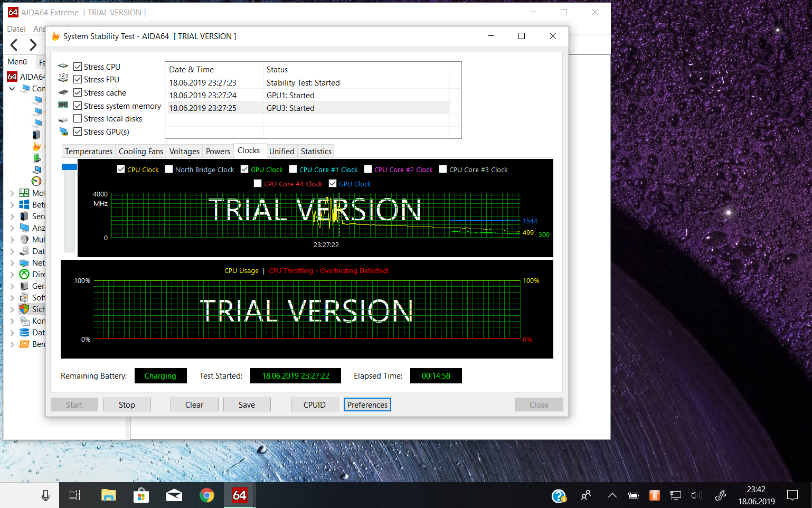Click the cache chip icon
Image resolution: width=812 pixels, height=508 pixels.
63,92
